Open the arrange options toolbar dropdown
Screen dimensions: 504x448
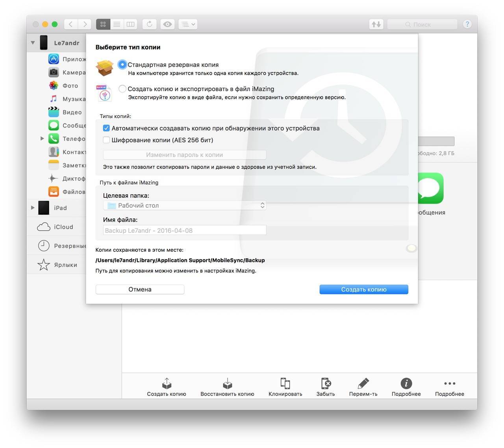(x=188, y=24)
